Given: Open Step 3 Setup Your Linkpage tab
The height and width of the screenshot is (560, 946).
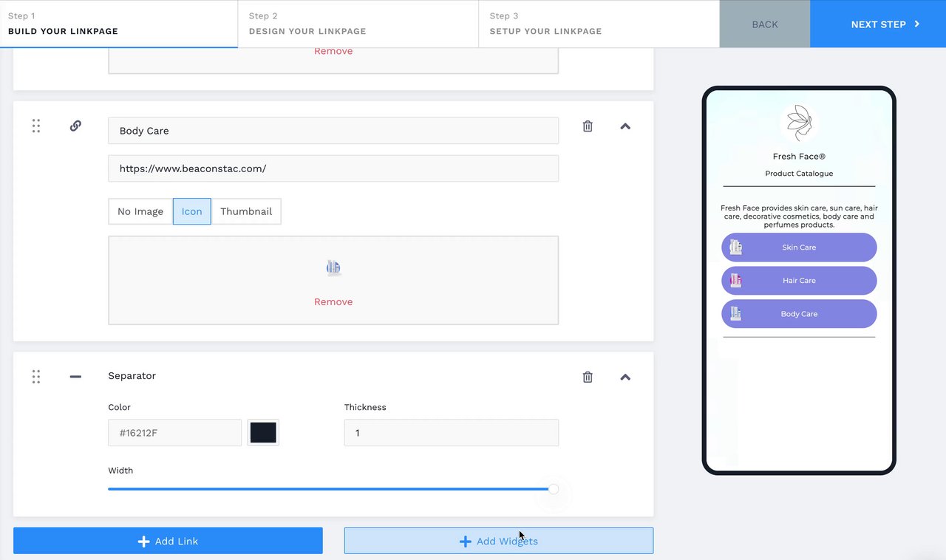Looking at the screenshot, I should click(x=599, y=24).
